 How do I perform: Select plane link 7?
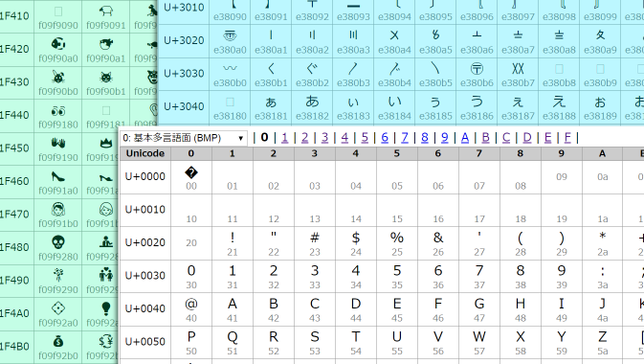(405, 138)
